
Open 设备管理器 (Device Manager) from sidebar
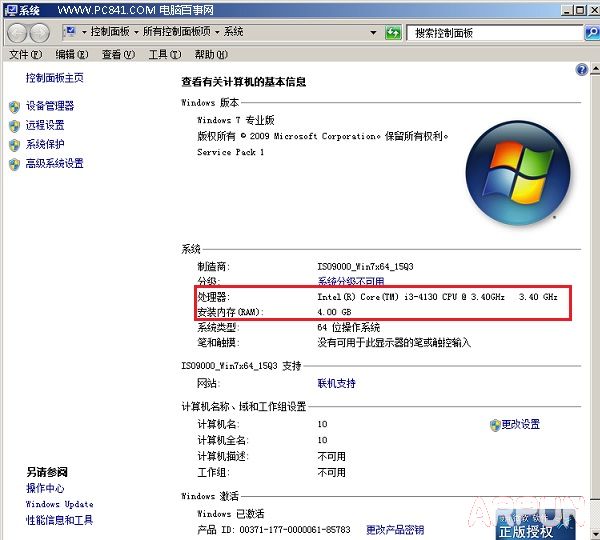(x=49, y=106)
